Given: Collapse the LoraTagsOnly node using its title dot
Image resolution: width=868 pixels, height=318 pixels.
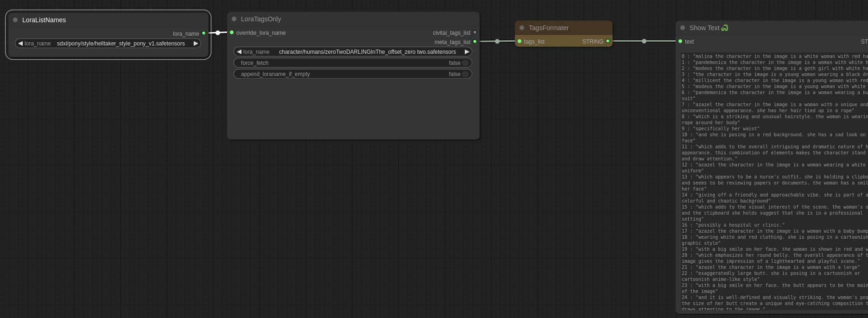Looking at the screenshot, I should [234, 19].
